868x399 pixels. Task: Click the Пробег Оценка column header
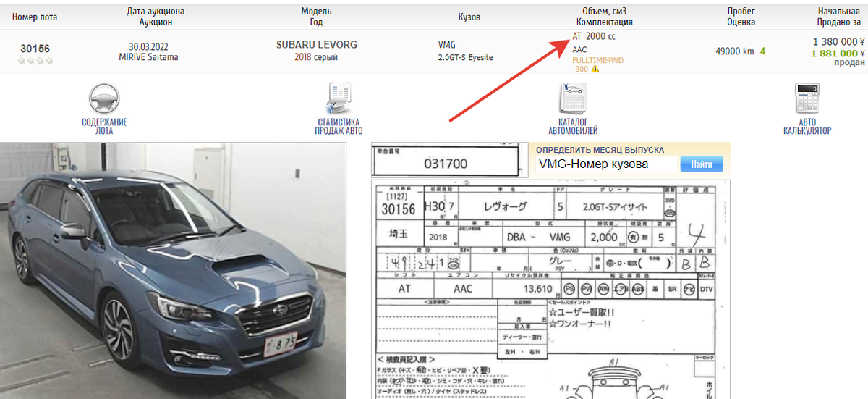741,17
